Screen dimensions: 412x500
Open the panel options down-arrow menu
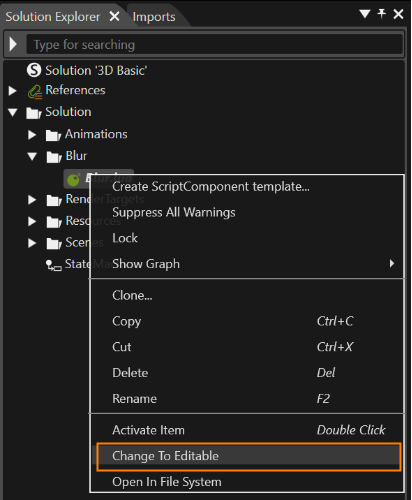point(365,14)
